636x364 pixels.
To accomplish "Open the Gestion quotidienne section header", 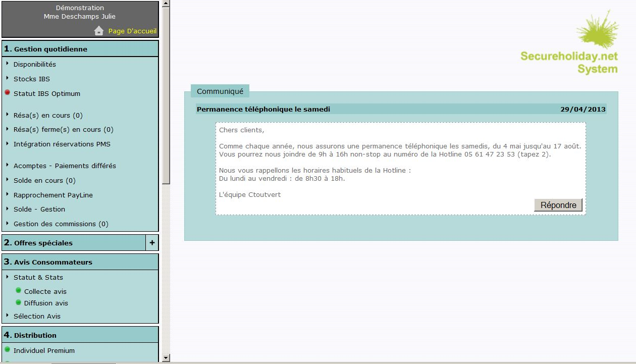I will [50, 49].
